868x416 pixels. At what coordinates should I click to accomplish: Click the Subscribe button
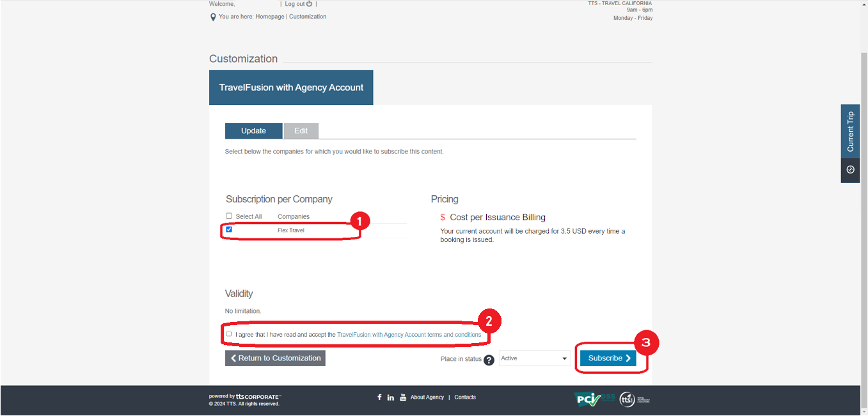coord(608,358)
